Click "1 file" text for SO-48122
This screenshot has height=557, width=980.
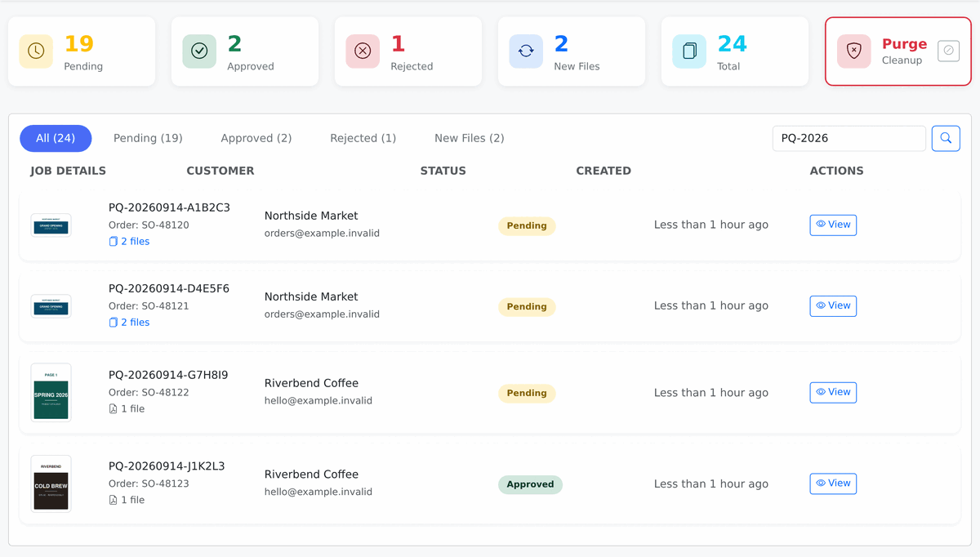click(133, 409)
